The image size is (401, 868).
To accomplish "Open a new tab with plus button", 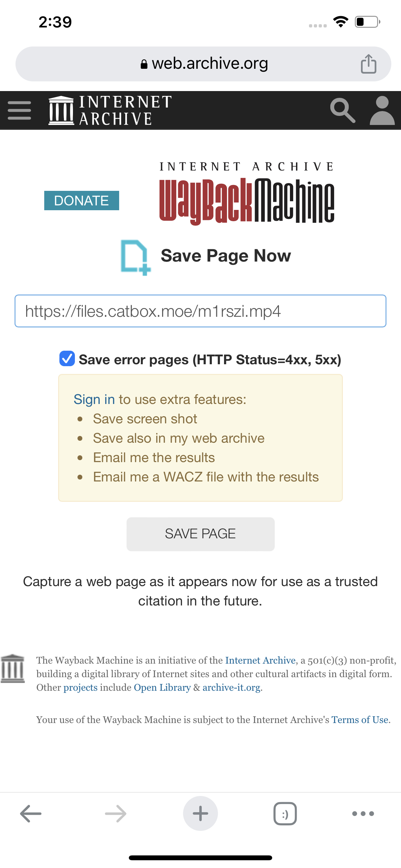I will coord(200,813).
